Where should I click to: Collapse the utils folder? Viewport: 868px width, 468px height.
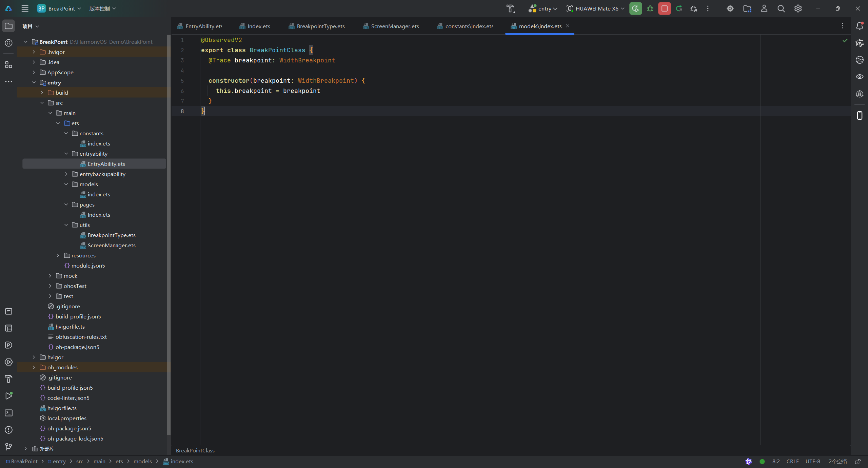coord(66,225)
